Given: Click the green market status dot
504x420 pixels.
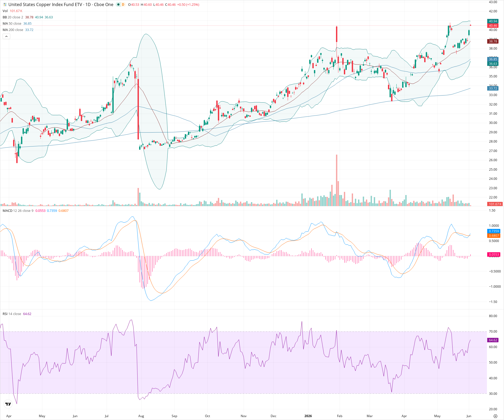Looking at the screenshot, I should (118, 4).
